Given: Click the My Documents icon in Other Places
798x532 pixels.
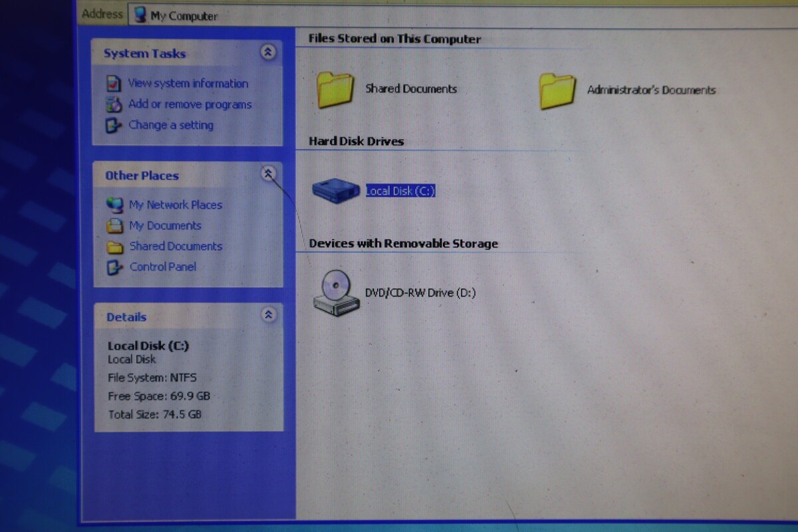Looking at the screenshot, I should pyautogui.click(x=115, y=226).
